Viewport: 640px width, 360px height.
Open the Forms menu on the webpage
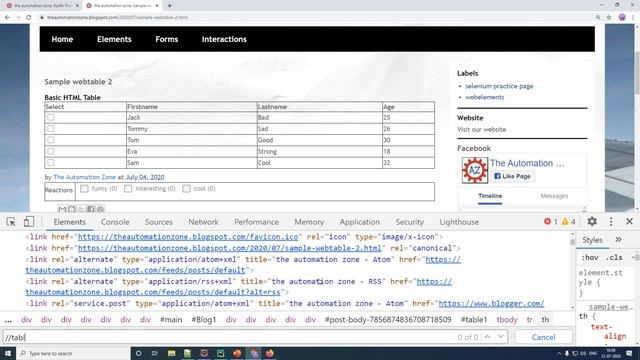click(167, 39)
